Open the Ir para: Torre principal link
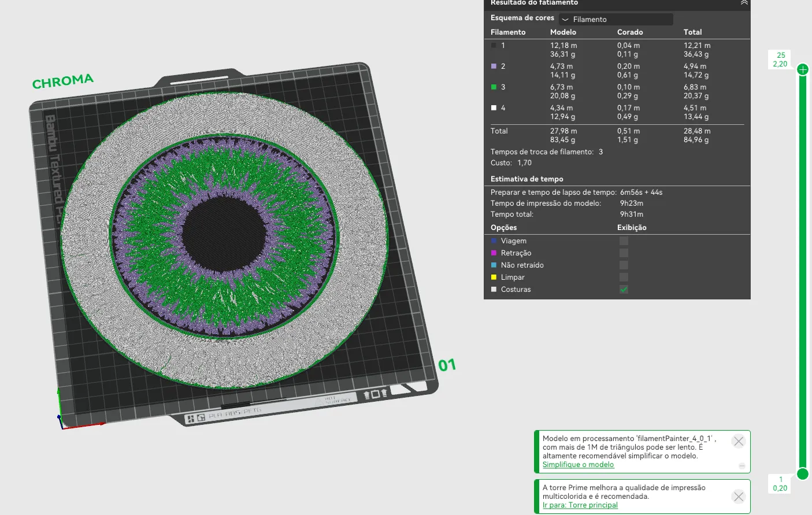The width and height of the screenshot is (812, 515). [x=580, y=505]
